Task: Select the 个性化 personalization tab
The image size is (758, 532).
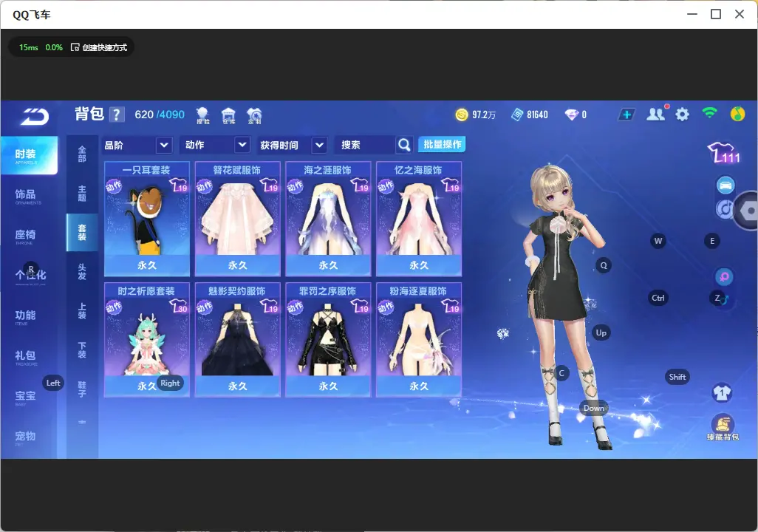Action: coord(29,276)
